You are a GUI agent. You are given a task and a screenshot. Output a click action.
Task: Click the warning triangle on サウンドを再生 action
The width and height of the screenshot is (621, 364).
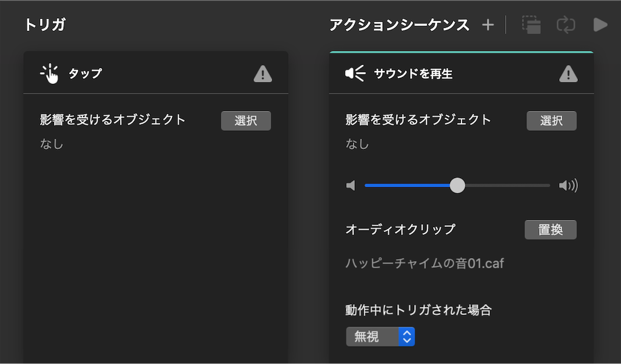click(x=568, y=74)
